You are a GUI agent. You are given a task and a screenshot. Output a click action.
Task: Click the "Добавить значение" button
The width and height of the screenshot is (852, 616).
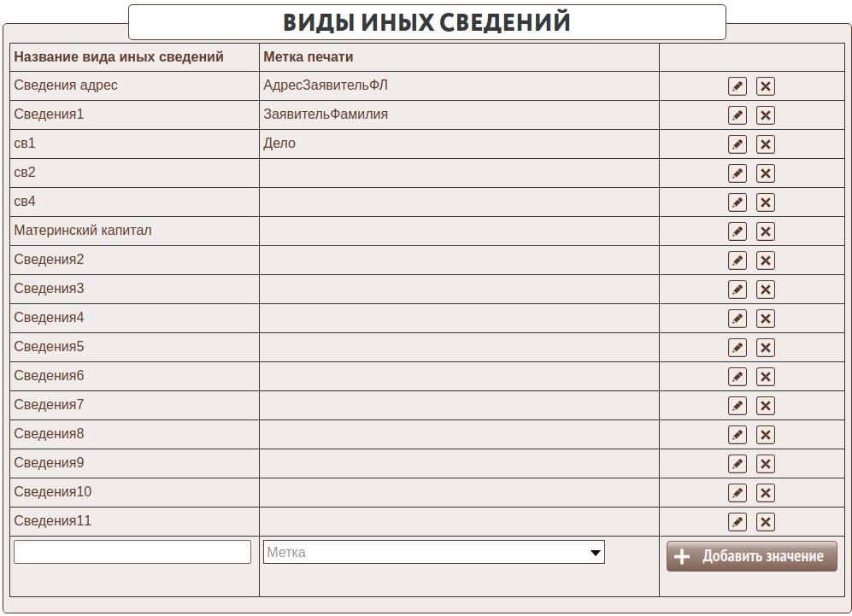tap(751, 556)
